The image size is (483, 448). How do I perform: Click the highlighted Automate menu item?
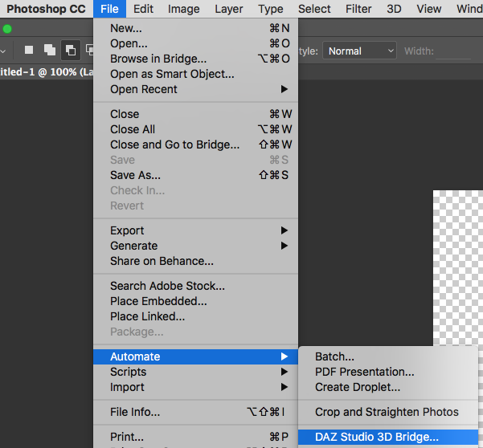(195, 356)
